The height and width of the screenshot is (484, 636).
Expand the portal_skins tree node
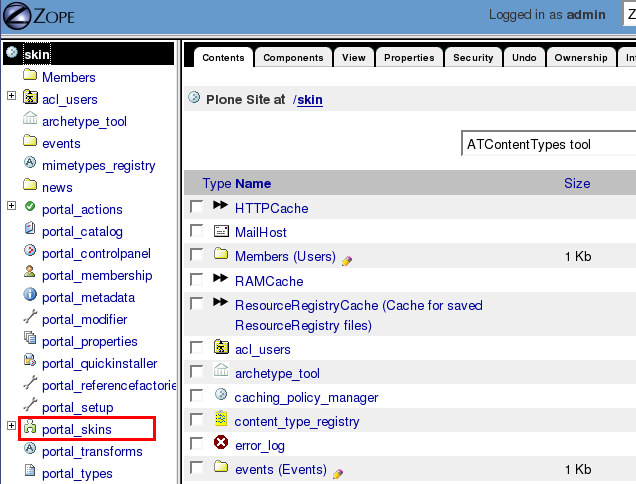click(11, 426)
